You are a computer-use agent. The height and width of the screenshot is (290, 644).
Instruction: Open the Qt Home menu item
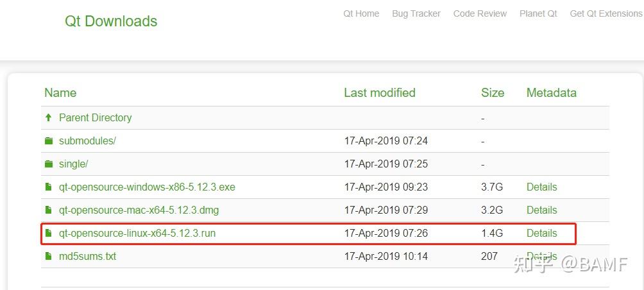point(361,13)
